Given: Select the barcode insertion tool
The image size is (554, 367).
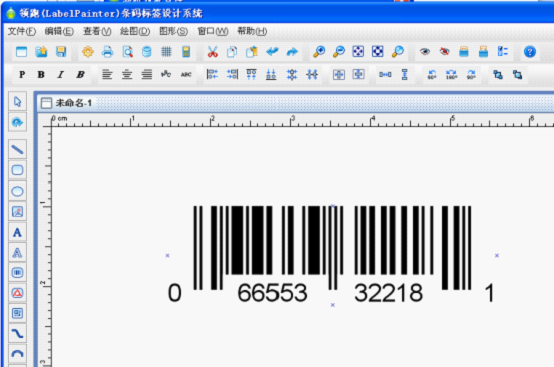Looking at the screenshot, I should click(17, 273).
